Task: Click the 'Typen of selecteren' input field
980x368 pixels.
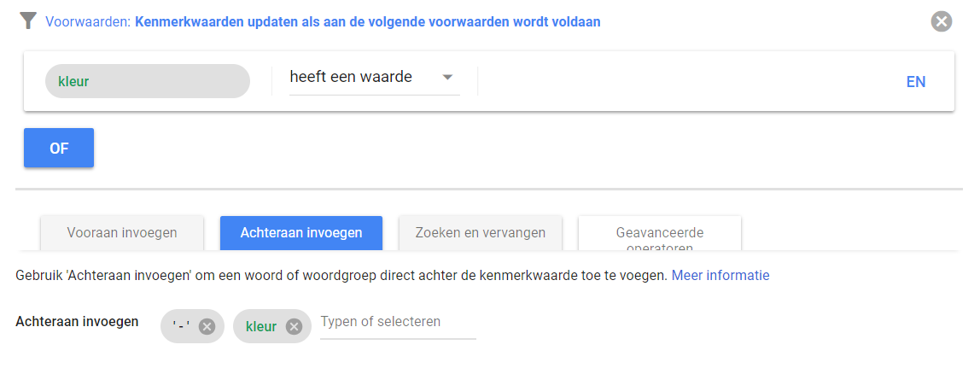Action: (x=397, y=323)
